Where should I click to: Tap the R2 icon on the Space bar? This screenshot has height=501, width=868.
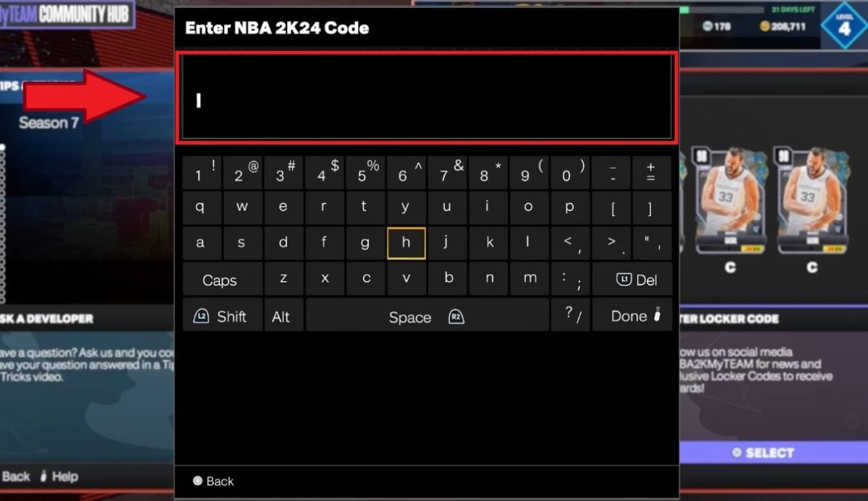tap(457, 315)
